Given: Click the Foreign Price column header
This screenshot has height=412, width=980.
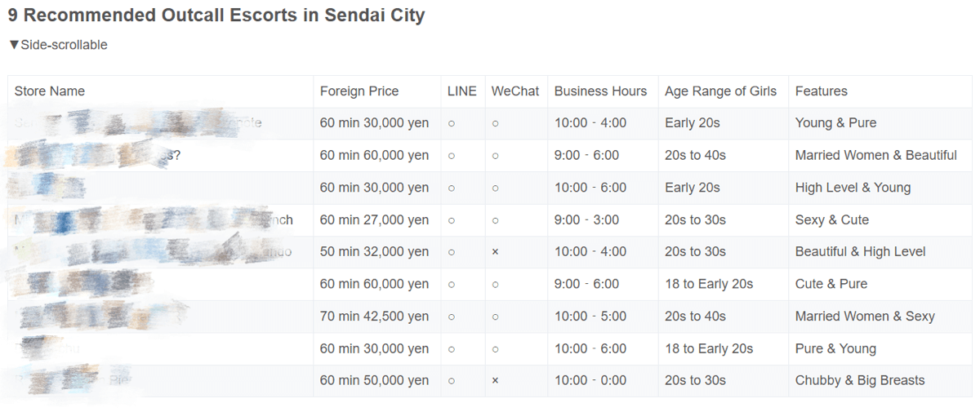Looking at the screenshot, I should click(x=359, y=91).
